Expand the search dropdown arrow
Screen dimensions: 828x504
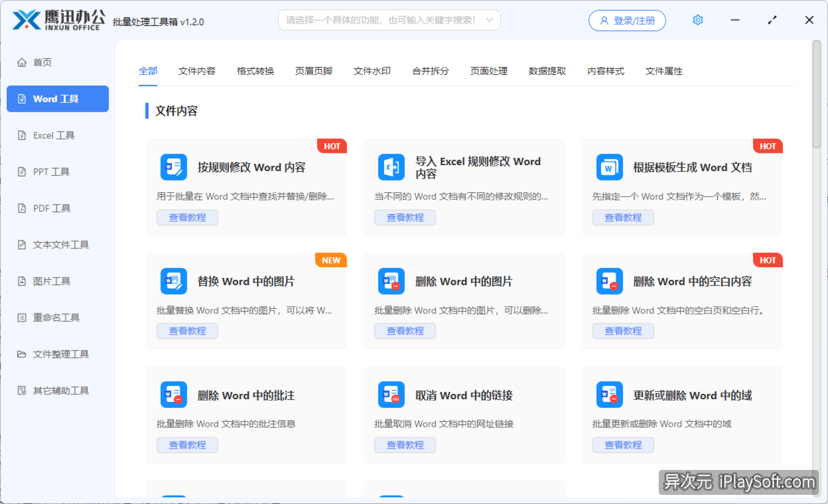[489, 20]
